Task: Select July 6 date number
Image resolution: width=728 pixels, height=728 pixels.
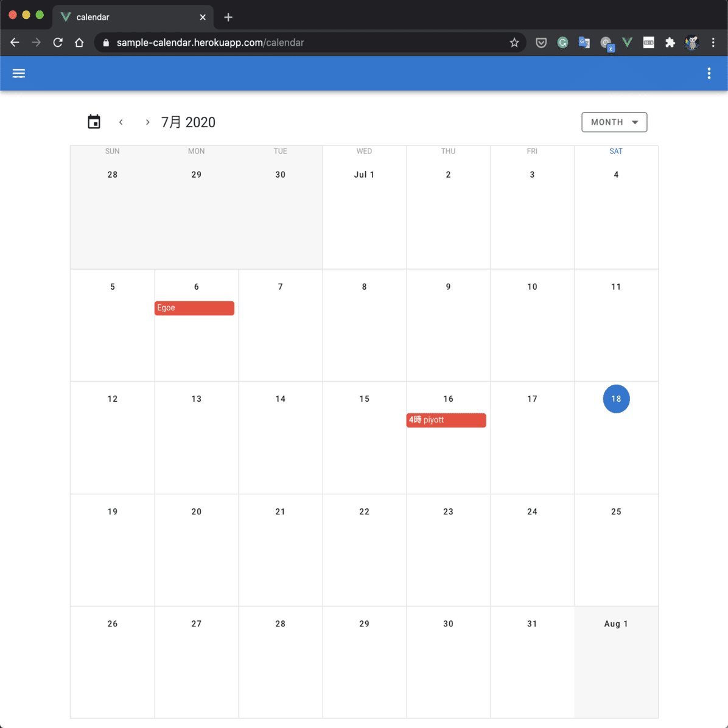Action: 197,287
